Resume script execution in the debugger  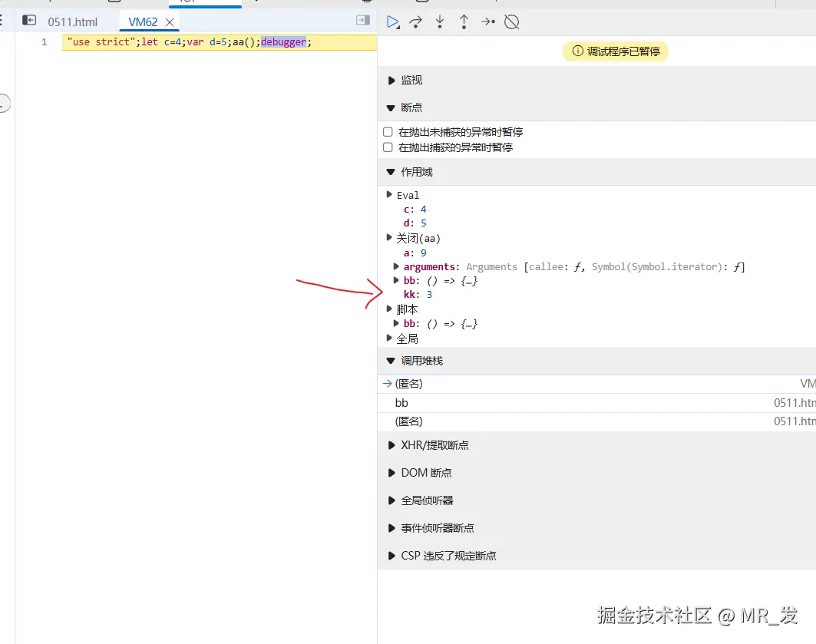click(393, 21)
